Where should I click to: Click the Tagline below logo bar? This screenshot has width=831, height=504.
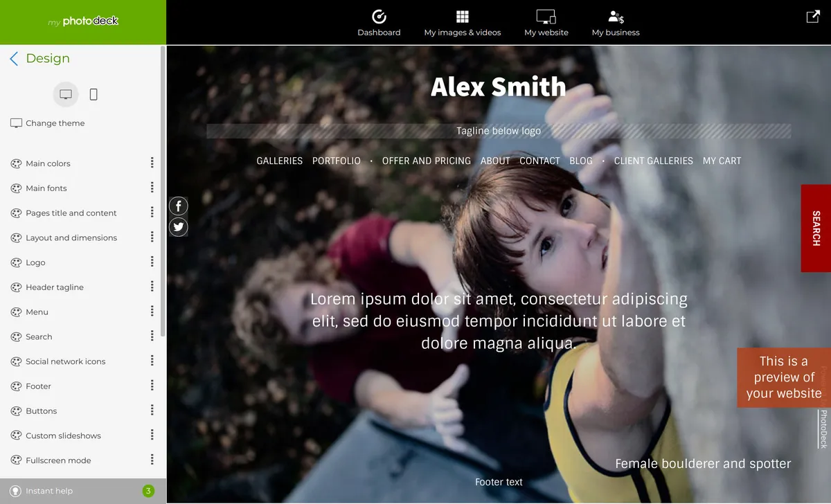pos(499,131)
